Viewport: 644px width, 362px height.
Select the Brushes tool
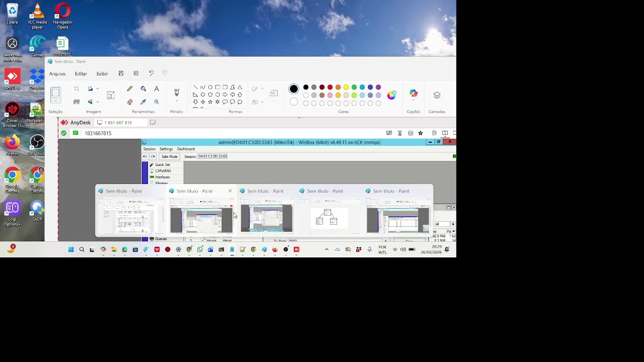point(177,93)
